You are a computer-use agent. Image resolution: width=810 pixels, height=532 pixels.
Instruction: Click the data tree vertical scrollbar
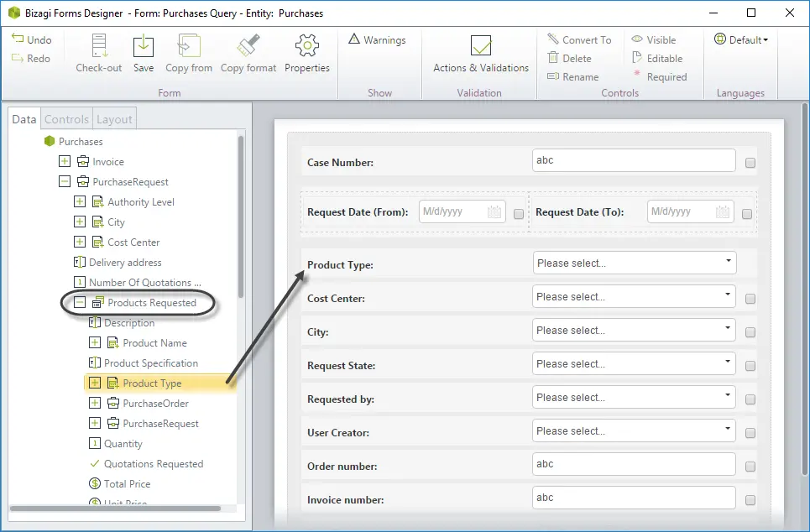pyautogui.click(x=240, y=217)
